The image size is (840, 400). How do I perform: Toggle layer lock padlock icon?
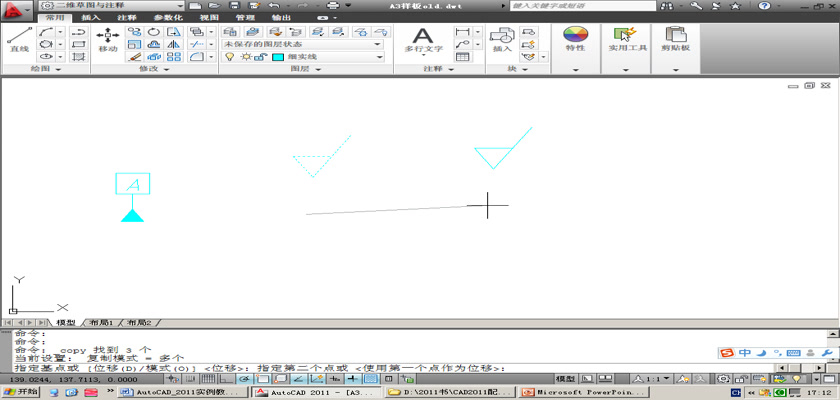(259, 57)
